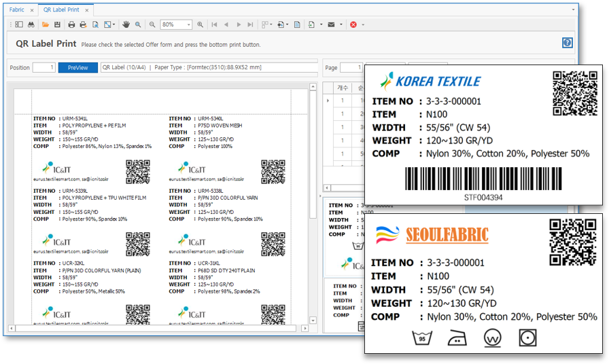Open the blue Help question mark icon
609x364 pixels.
(x=567, y=43)
